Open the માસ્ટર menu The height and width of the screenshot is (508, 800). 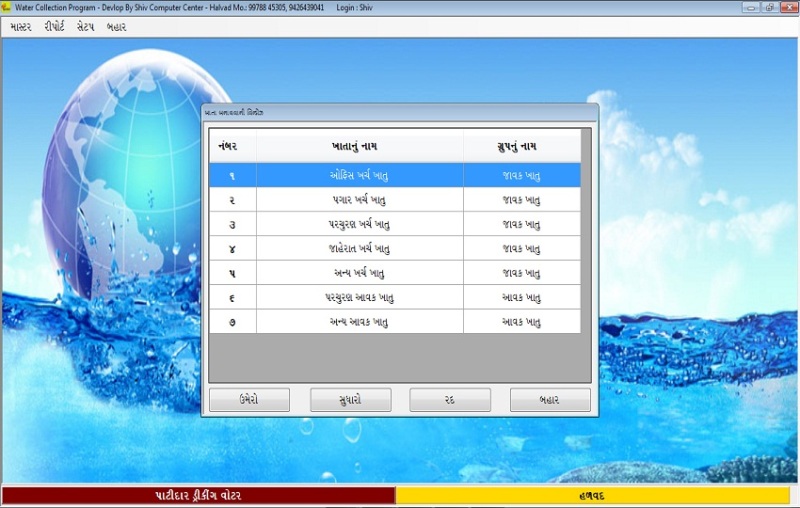click(20, 27)
